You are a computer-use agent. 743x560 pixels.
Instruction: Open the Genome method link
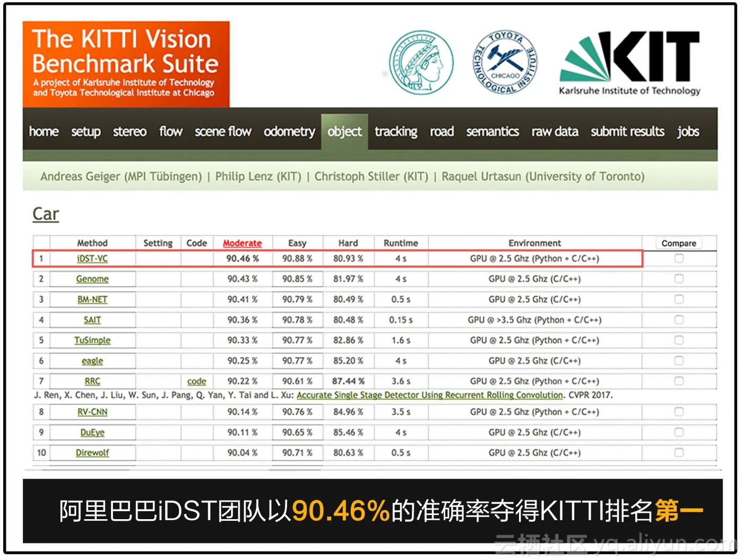[x=92, y=279]
